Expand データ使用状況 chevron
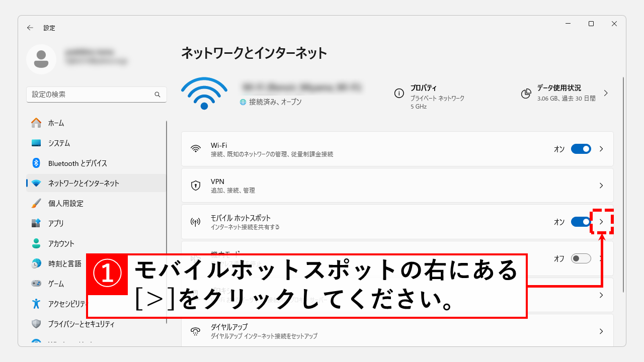This screenshot has width=644, height=362. click(605, 93)
